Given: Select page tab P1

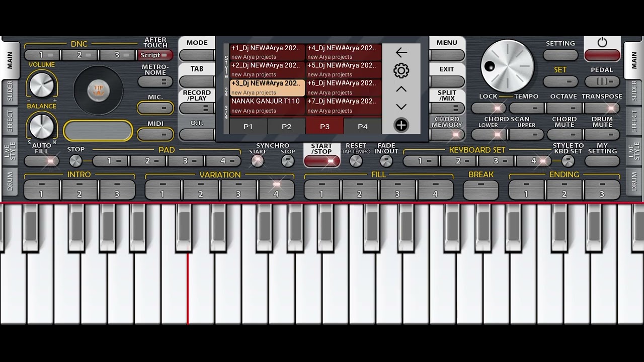Looking at the screenshot, I should (x=248, y=126).
